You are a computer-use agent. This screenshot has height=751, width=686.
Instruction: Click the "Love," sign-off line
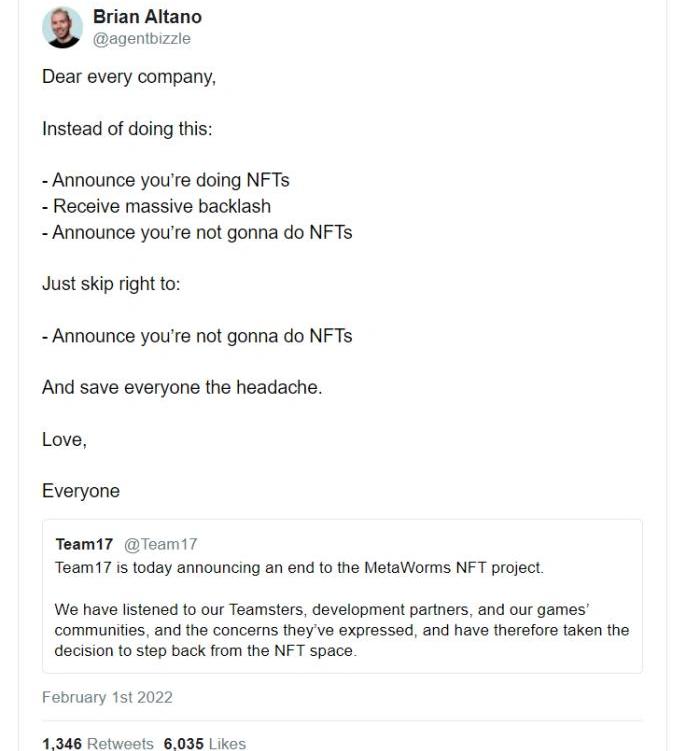64,440
